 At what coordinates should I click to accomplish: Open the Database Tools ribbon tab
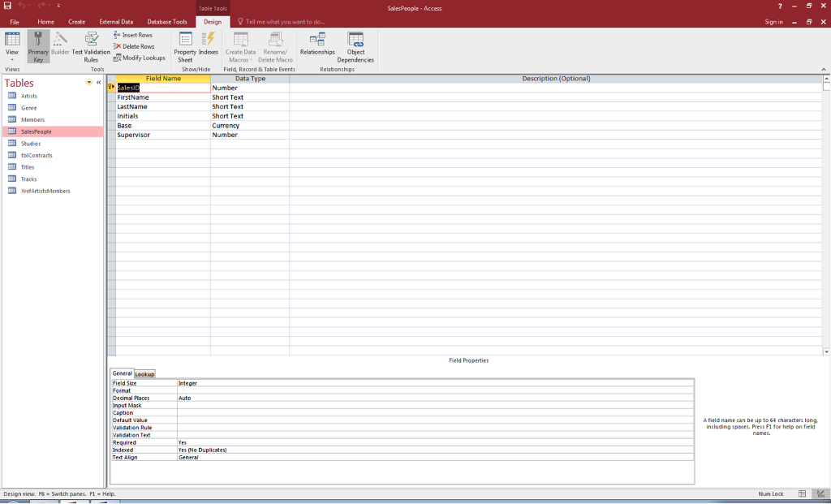tap(166, 22)
